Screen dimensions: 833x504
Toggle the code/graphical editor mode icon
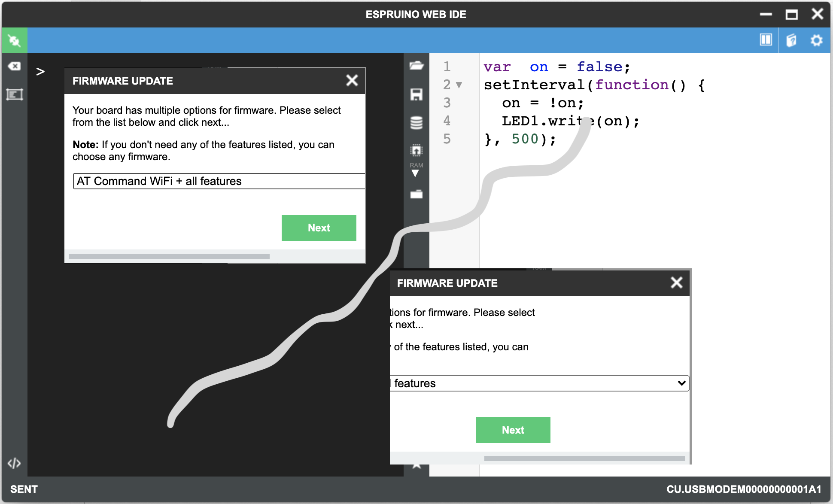pyautogui.click(x=14, y=463)
